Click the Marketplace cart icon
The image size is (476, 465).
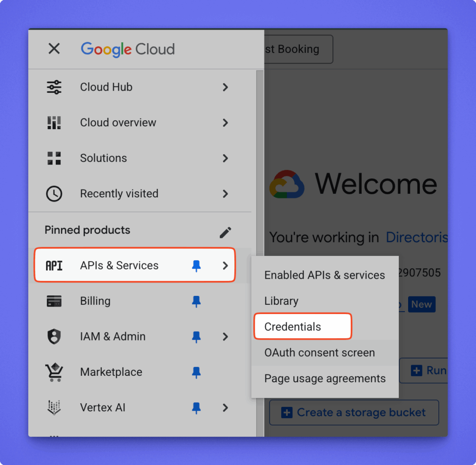[54, 372]
